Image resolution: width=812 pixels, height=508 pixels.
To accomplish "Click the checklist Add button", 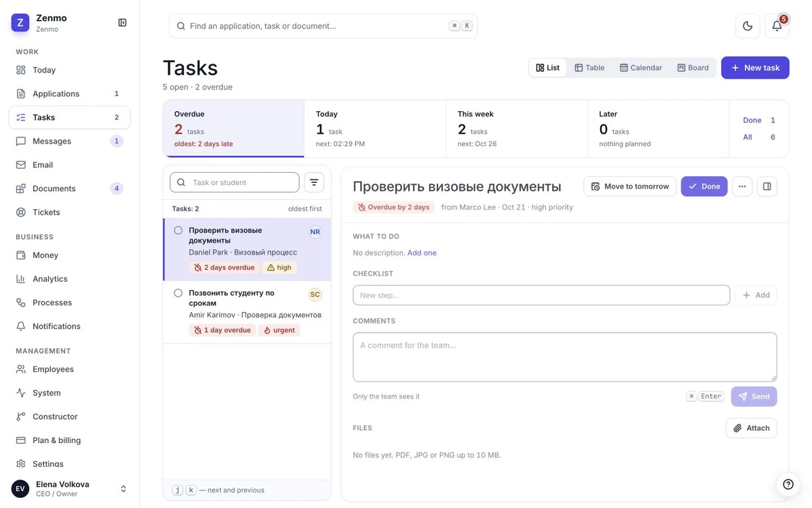I will (756, 295).
